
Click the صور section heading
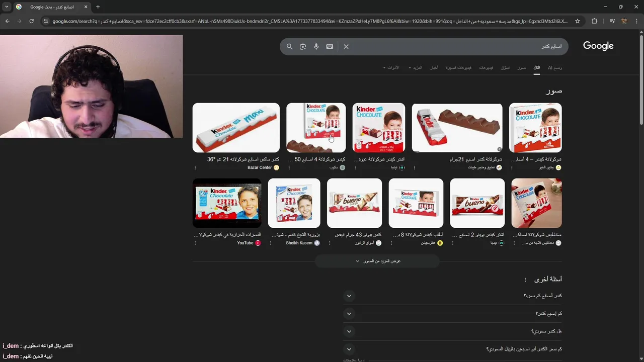click(553, 90)
